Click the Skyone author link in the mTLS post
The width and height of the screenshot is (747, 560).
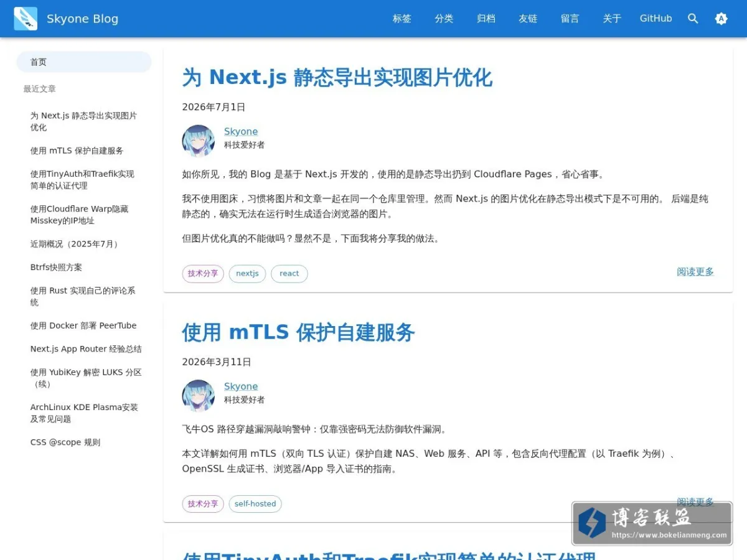pyautogui.click(x=241, y=386)
